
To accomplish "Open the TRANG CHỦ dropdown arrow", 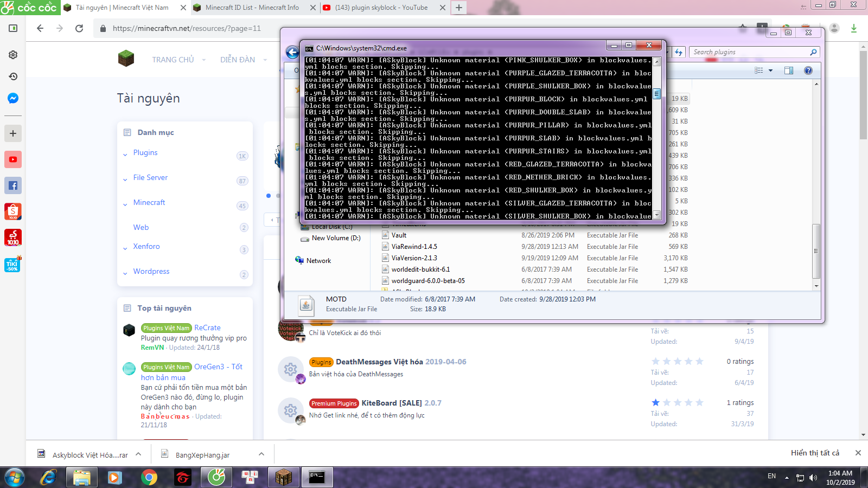I will (x=204, y=60).
